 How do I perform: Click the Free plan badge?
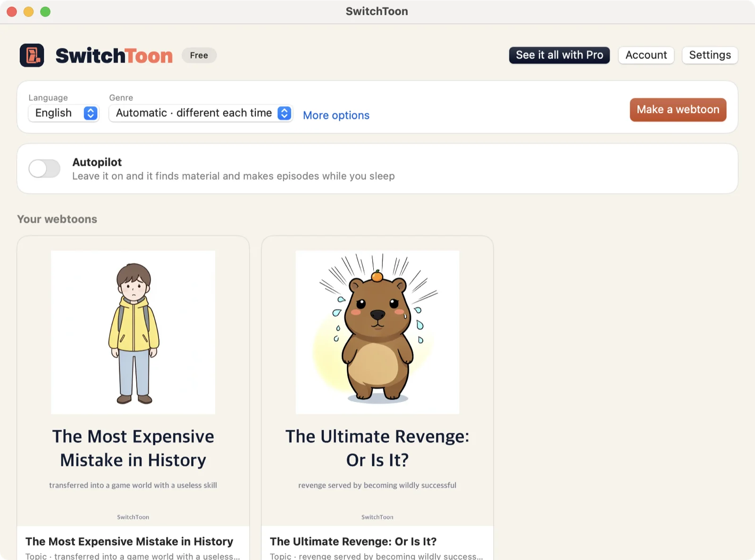[199, 55]
